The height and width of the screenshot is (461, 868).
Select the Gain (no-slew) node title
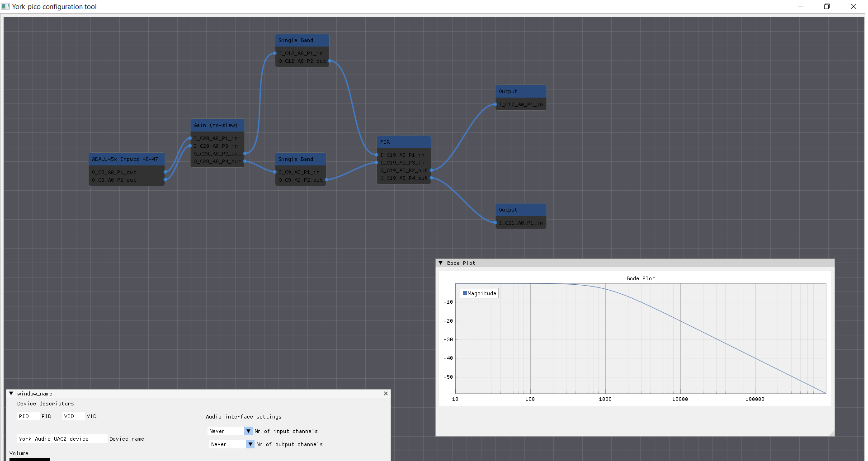pyautogui.click(x=217, y=125)
